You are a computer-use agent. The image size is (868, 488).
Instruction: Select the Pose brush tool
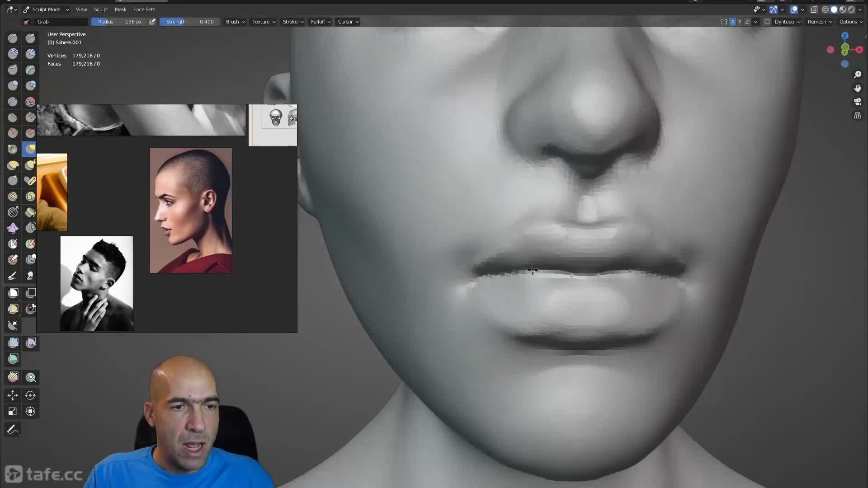click(x=30, y=181)
